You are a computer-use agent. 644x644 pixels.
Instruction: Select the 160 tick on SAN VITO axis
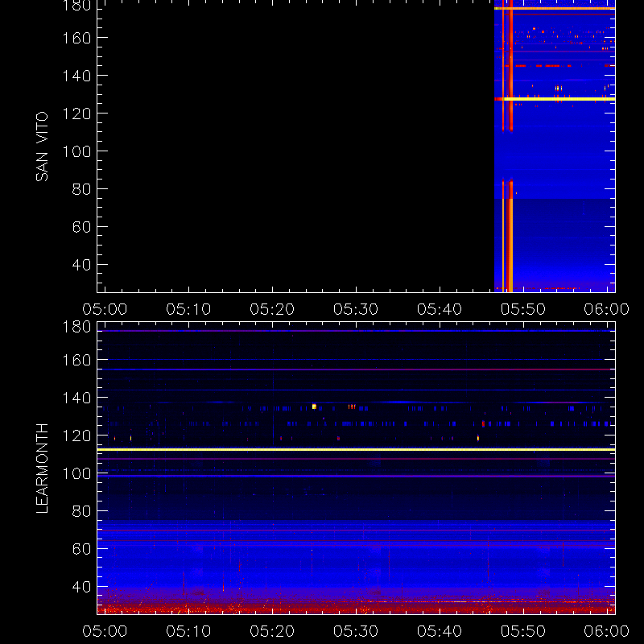76,38
